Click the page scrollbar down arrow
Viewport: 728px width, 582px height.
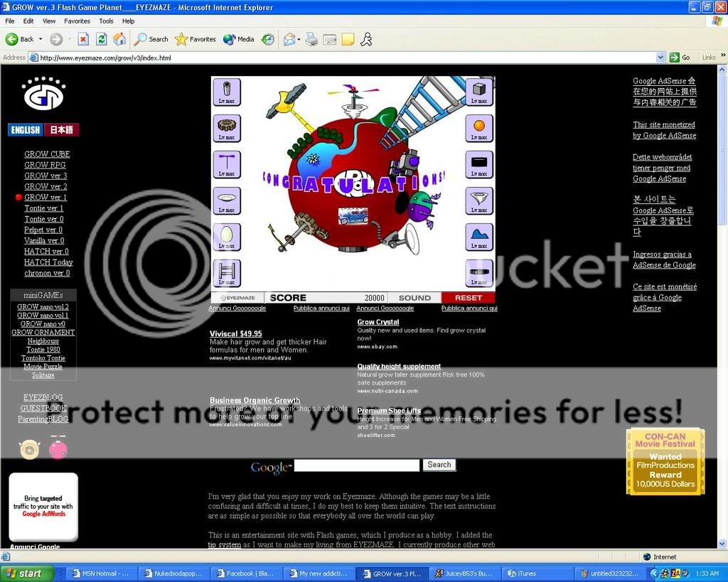click(x=722, y=544)
